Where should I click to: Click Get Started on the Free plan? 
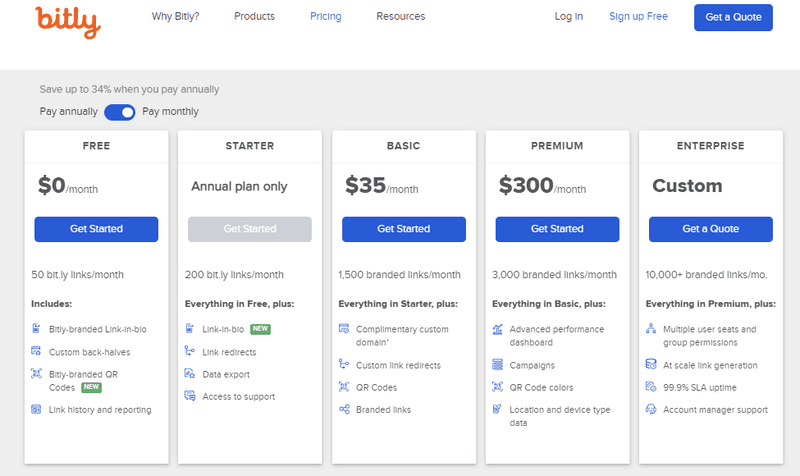[96, 229]
